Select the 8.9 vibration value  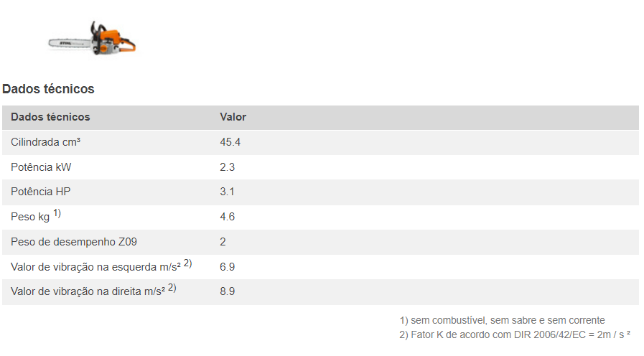[x=227, y=291]
